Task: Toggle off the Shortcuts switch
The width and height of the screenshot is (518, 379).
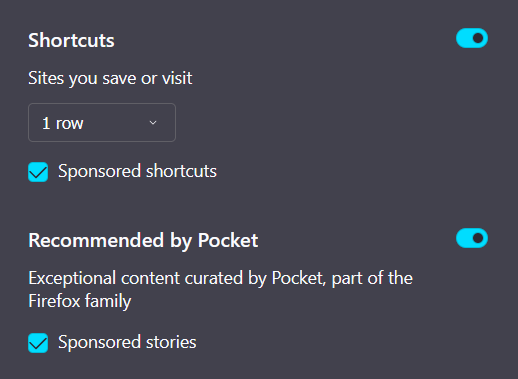Action: pyautogui.click(x=472, y=38)
